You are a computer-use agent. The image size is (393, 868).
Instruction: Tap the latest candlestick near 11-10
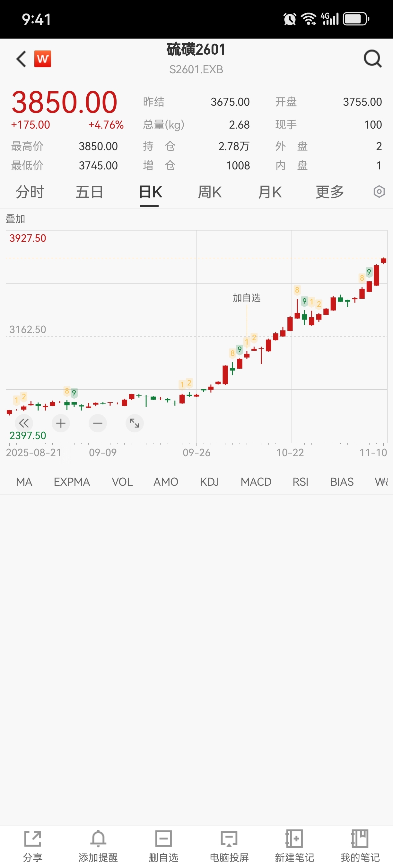point(384,260)
